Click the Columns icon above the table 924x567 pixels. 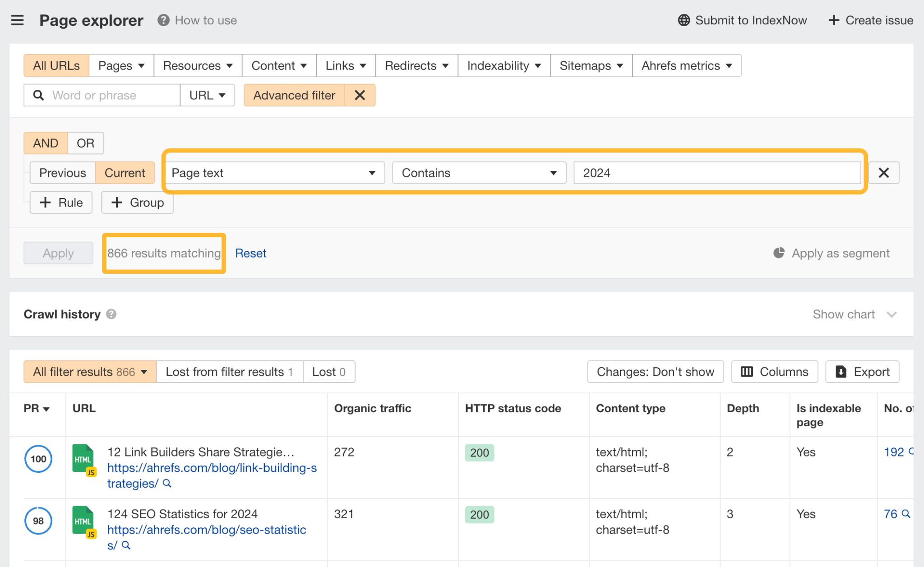click(x=747, y=371)
